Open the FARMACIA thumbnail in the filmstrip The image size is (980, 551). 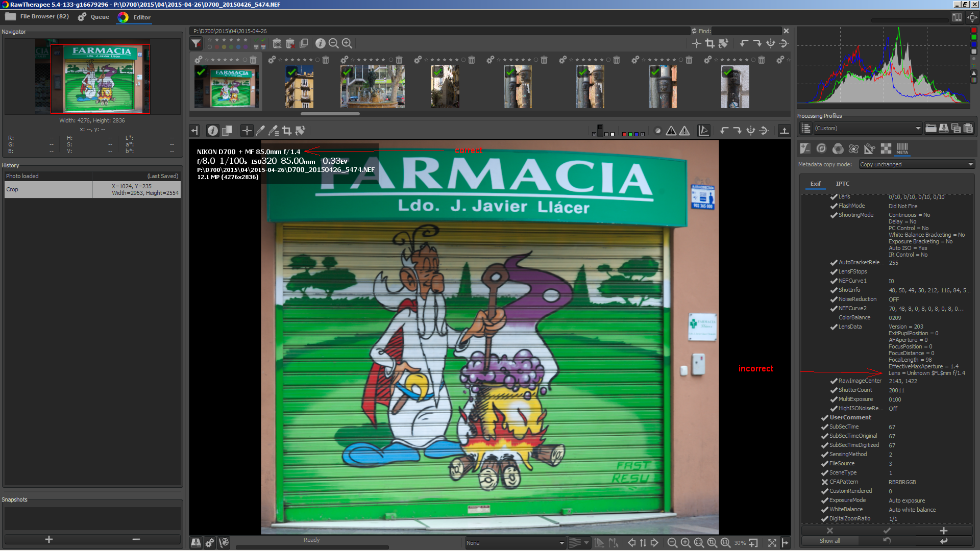(227, 86)
